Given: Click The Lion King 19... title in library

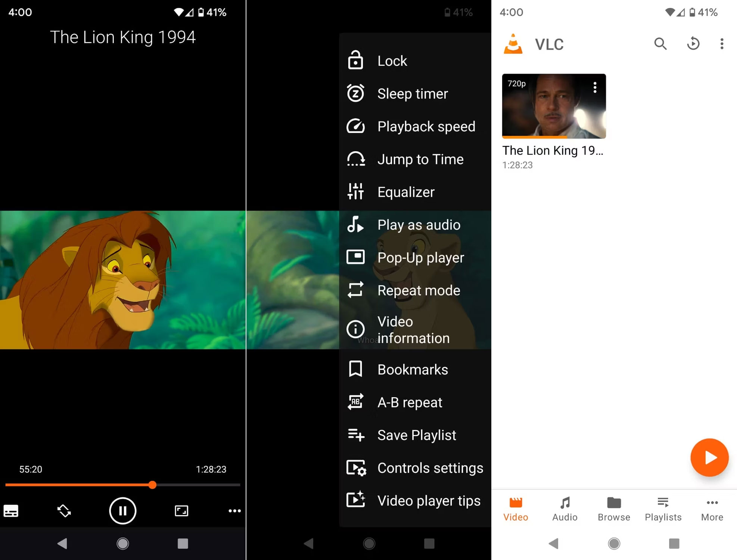Looking at the screenshot, I should [553, 150].
